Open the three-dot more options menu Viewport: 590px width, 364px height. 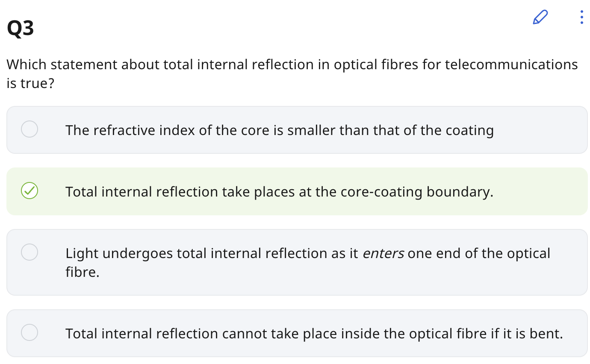[x=581, y=17]
